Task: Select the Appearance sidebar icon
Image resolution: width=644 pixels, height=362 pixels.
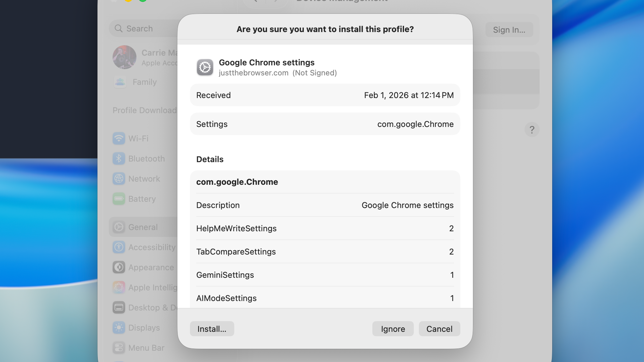Action: click(x=119, y=267)
